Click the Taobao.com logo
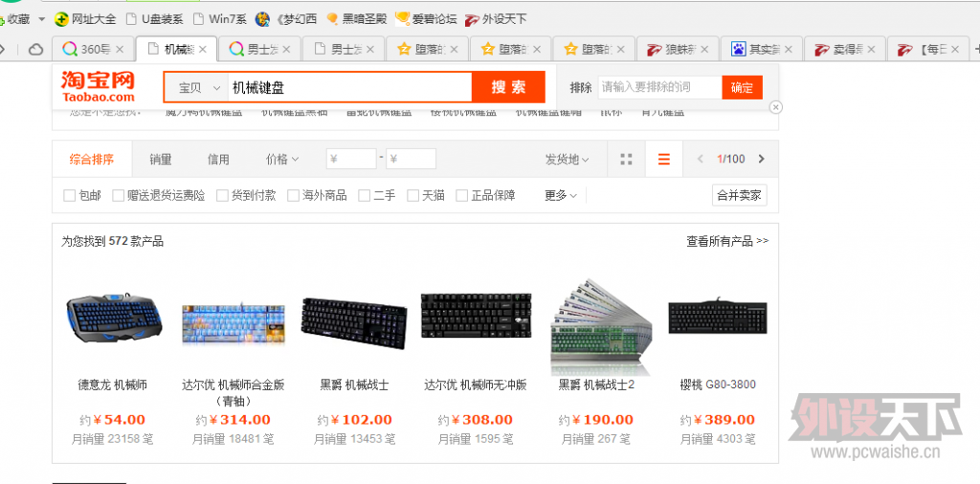This screenshot has width=980, height=484. (98, 86)
